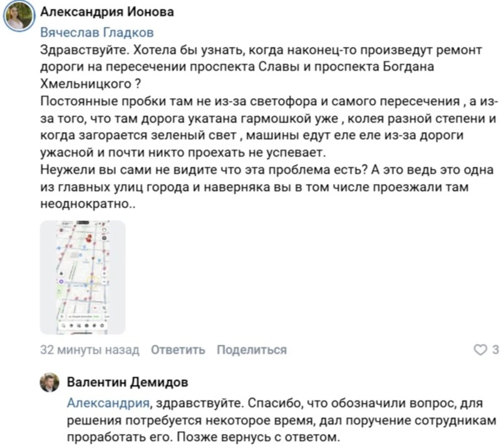Click the sentence "Позже вернусь с ответом."
The height and width of the screenshot is (448, 501).
tap(280, 436)
